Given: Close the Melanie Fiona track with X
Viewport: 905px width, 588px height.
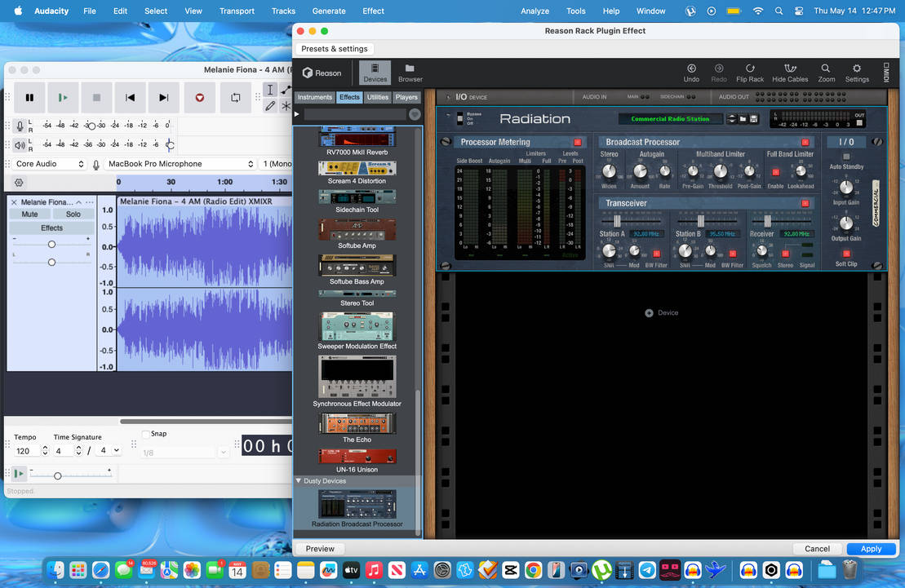Looking at the screenshot, I should click(14, 202).
